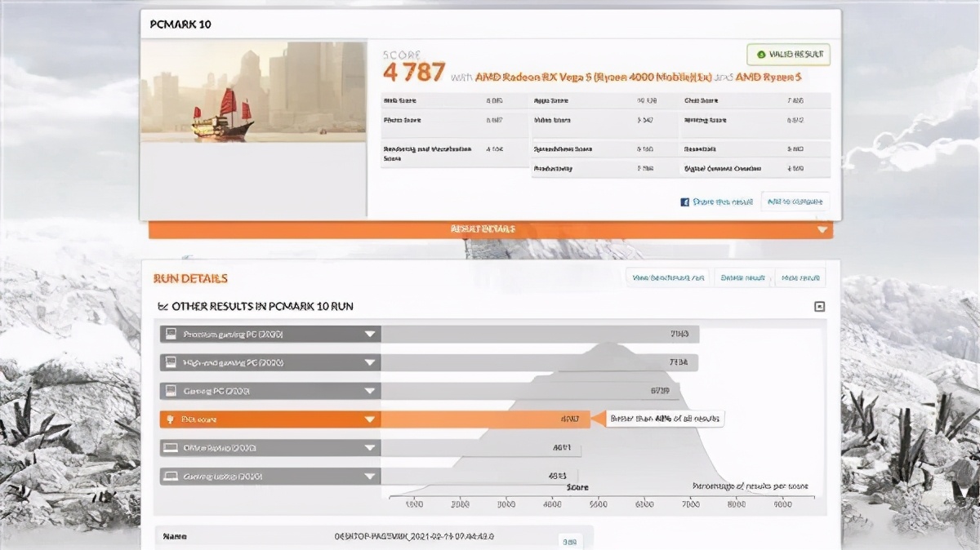980x550 pixels.
Task: Click the Add to compare button
Action: click(x=795, y=202)
